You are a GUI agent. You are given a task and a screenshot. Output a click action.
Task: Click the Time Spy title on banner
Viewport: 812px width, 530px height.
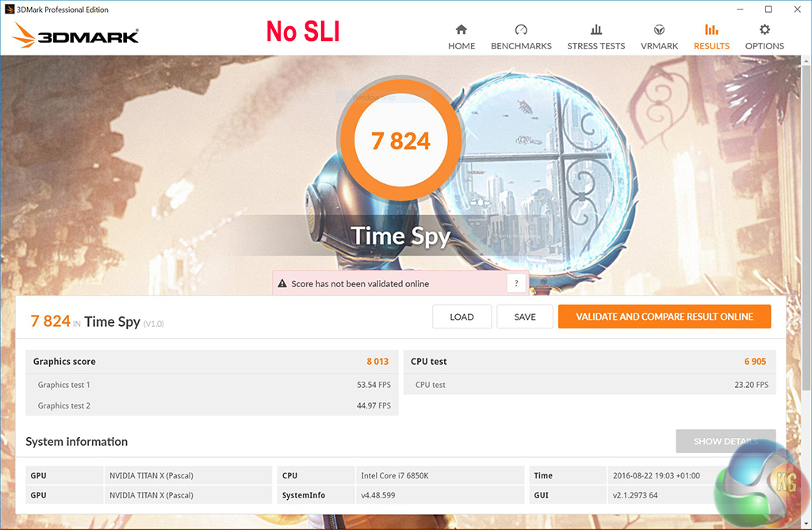[x=400, y=236]
